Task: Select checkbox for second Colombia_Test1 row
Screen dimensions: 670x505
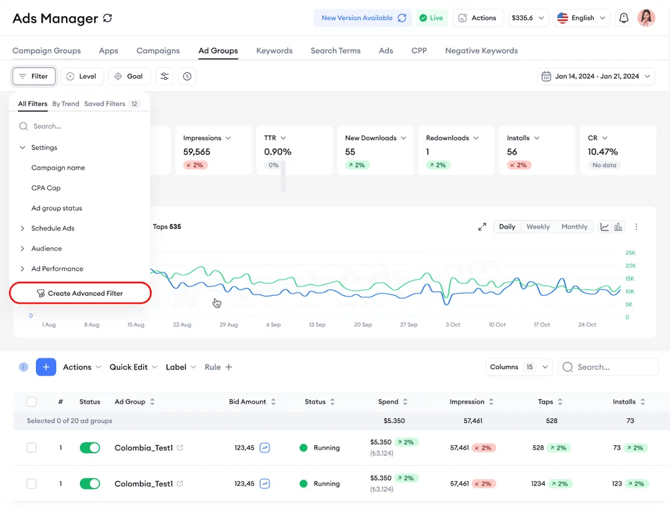Action: point(31,484)
